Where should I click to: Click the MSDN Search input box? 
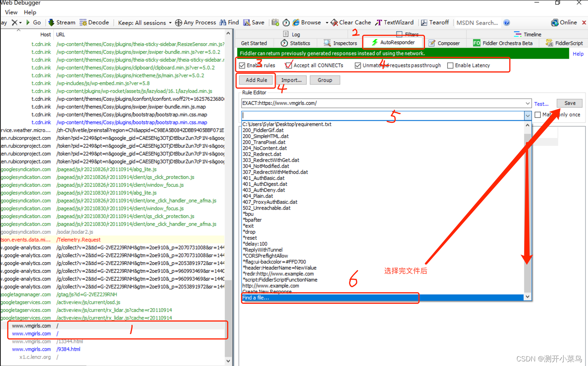pyautogui.click(x=477, y=23)
